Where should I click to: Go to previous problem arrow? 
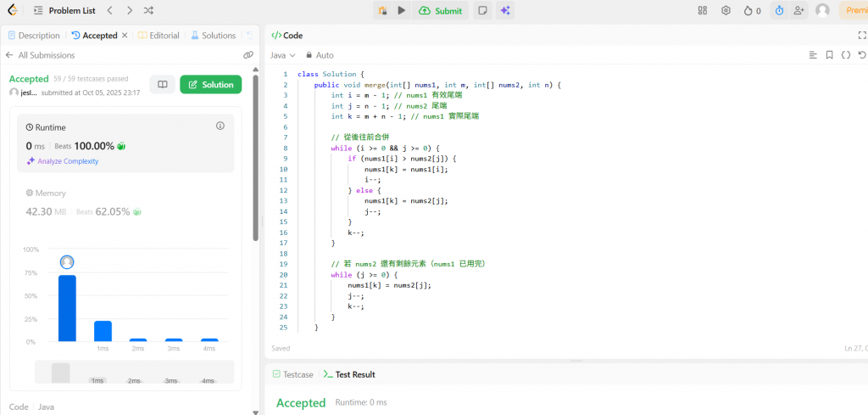coord(109,10)
